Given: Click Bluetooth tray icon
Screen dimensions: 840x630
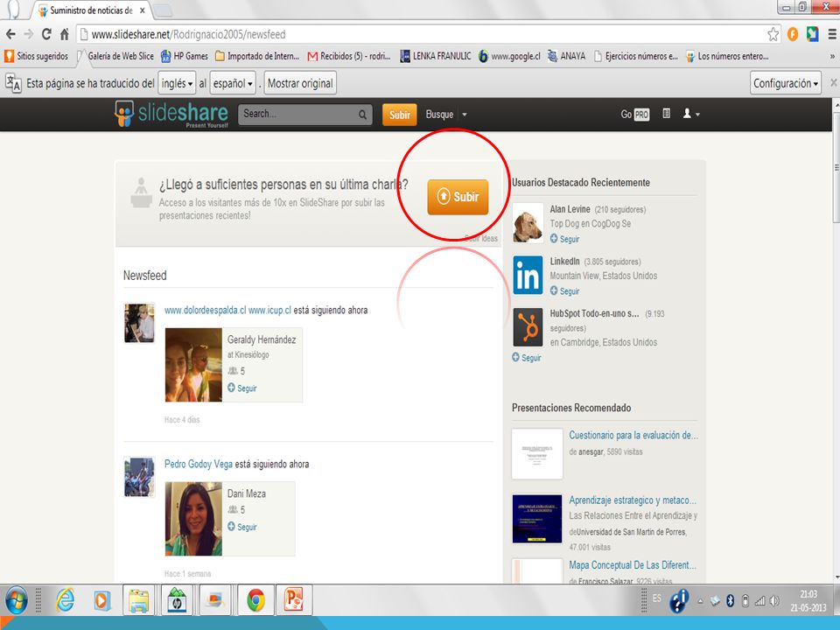Looking at the screenshot, I should click(730, 600).
